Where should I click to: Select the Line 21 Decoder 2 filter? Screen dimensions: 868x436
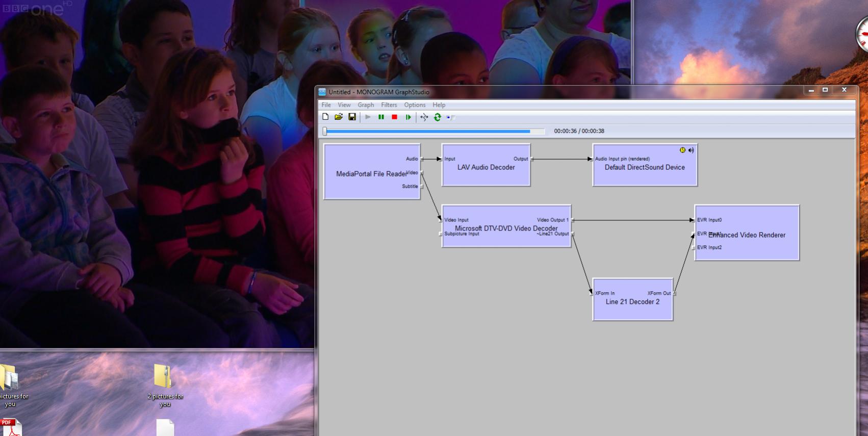(x=633, y=299)
